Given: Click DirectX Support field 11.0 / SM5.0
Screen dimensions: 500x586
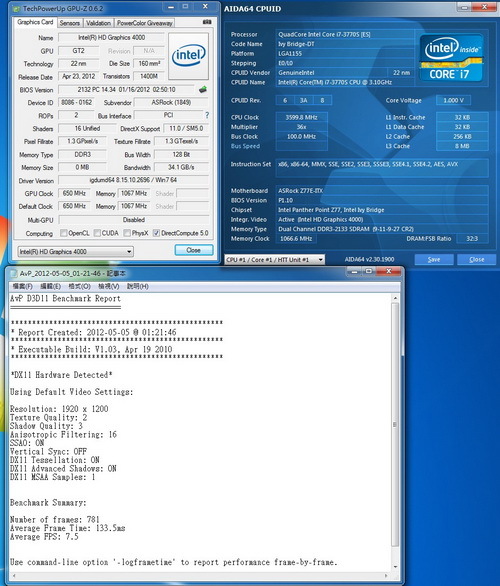Looking at the screenshot, I should coord(186,129).
